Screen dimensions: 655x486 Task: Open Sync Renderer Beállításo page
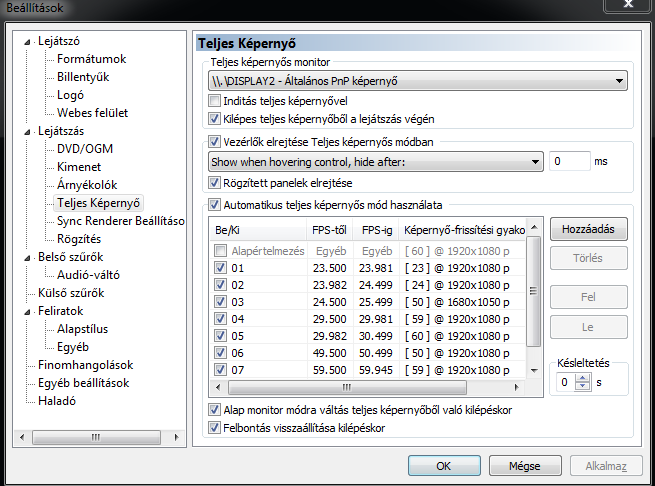click(120, 221)
